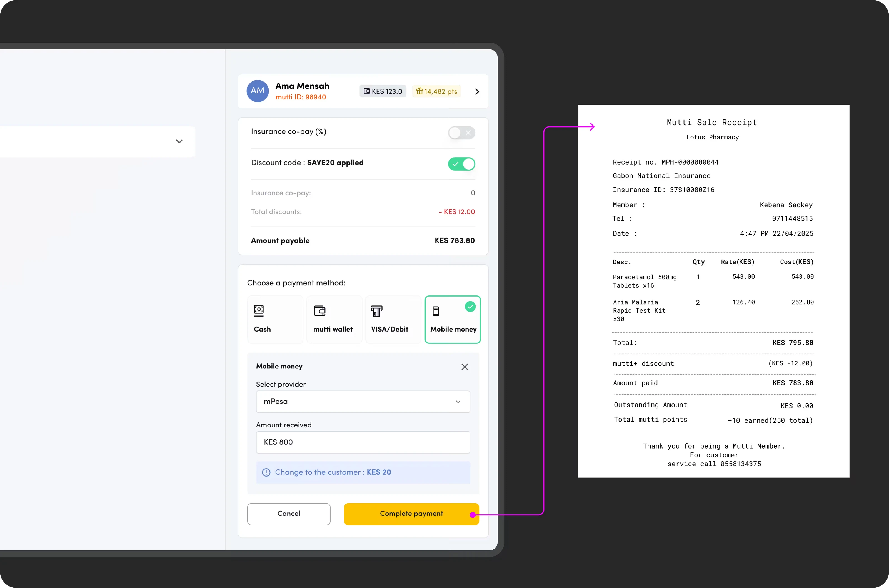Click receipt number MPH-0000000044
Screen dimensions: 889x588
click(x=690, y=162)
